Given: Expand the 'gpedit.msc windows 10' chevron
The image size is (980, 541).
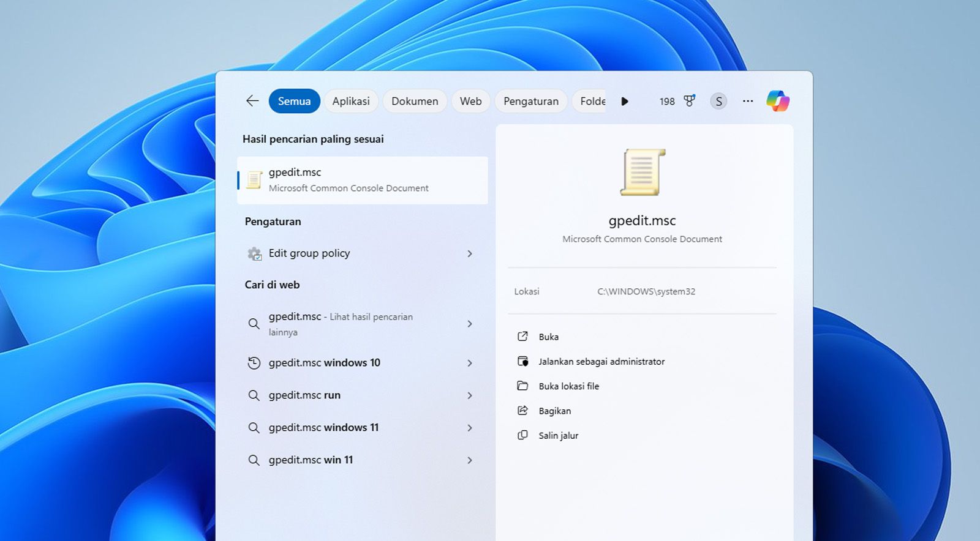Looking at the screenshot, I should [470, 363].
